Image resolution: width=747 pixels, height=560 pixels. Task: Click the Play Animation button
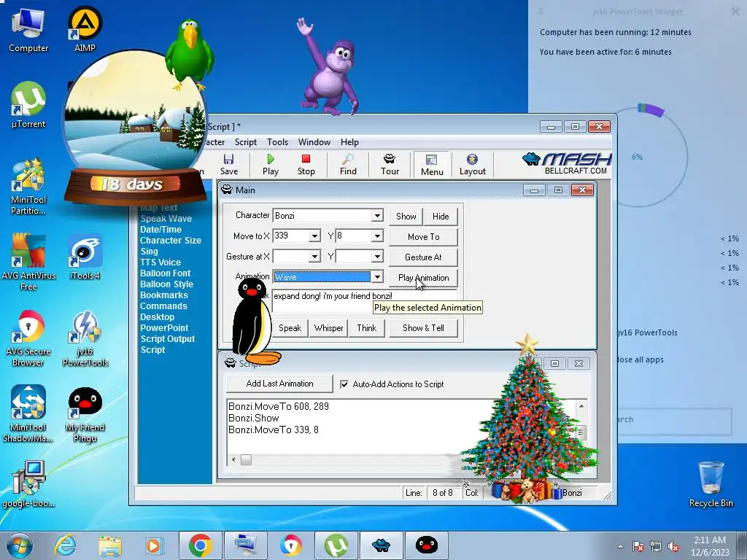[424, 278]
